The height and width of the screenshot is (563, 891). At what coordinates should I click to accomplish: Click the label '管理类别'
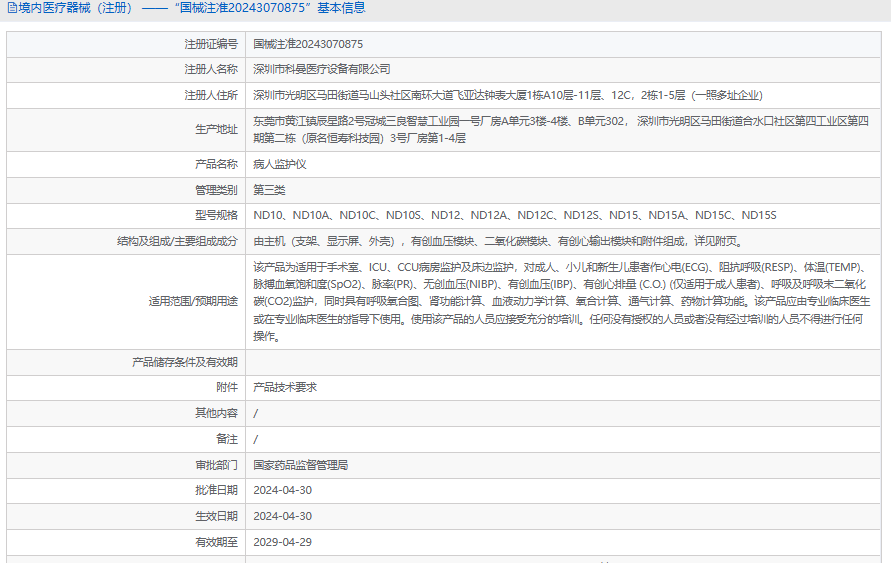pyautogui.click(x=216, y=190)
